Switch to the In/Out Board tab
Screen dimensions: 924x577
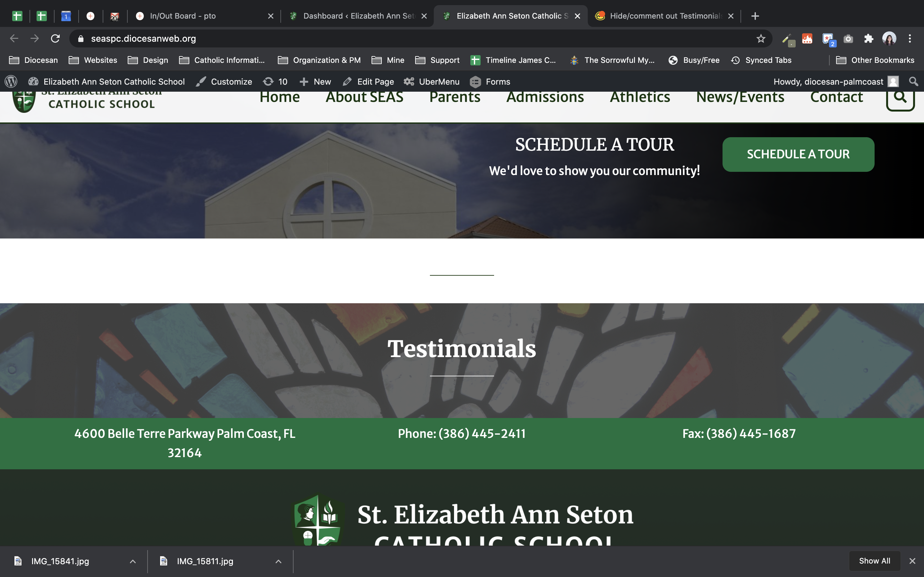[183, 16]
